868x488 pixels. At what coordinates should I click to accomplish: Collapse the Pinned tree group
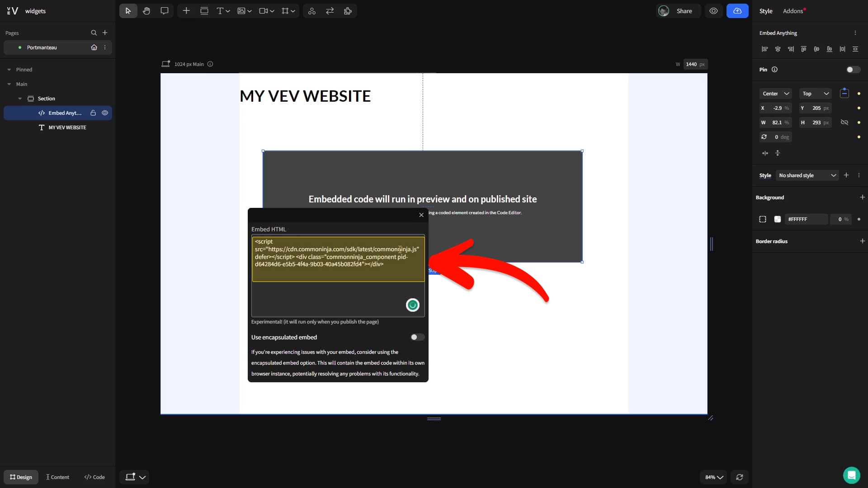point(9,70)
